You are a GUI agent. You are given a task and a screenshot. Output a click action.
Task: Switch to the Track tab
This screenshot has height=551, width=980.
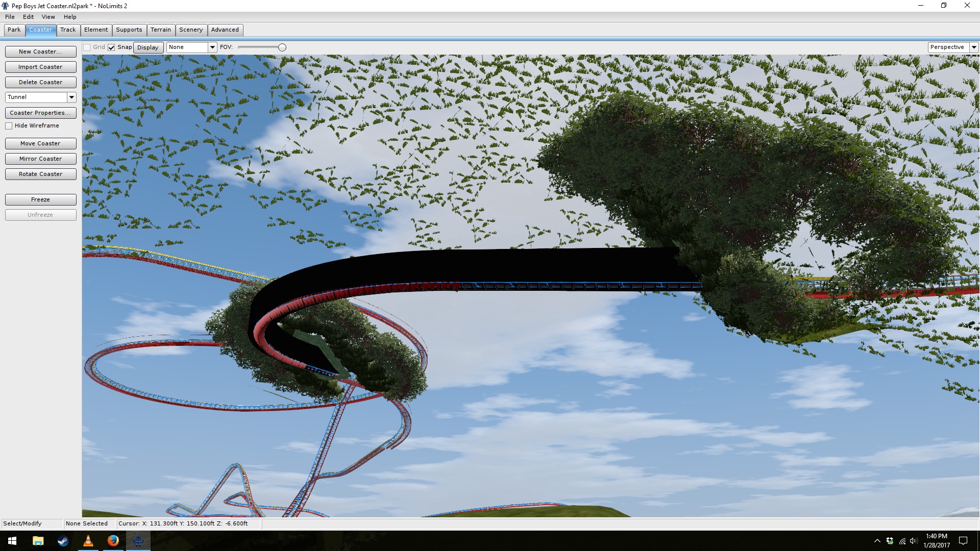click(x=68, y=30)
